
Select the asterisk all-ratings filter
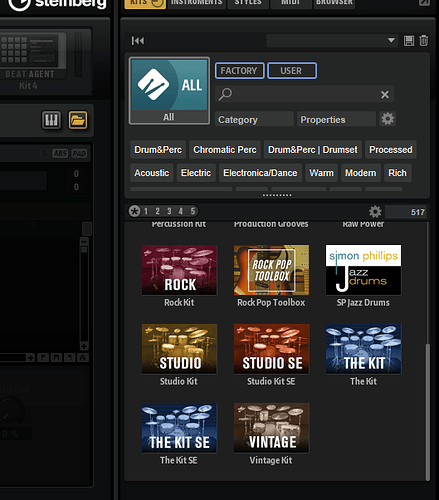click(x=135, y=211)
